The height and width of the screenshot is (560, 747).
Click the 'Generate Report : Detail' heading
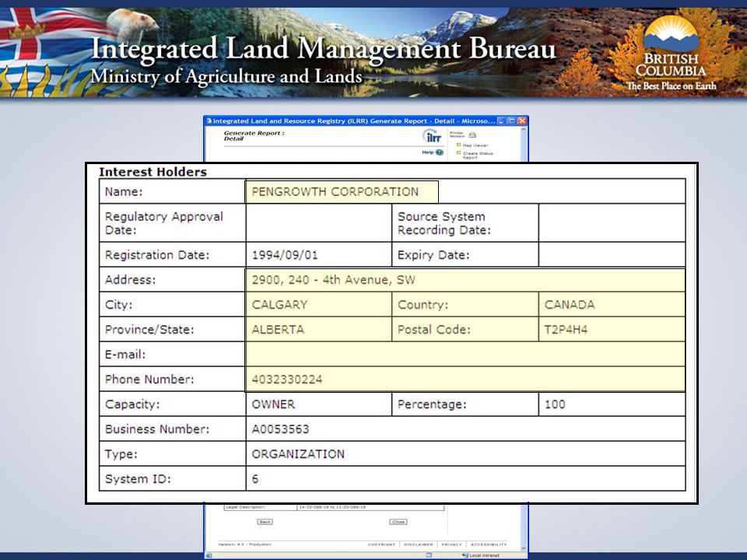coord(254,135)
